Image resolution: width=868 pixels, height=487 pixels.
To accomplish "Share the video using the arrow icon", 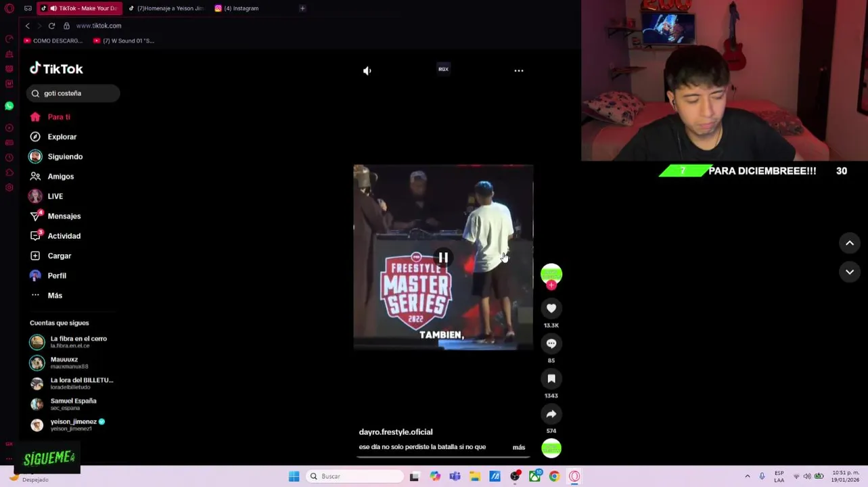I will (551, 414).
